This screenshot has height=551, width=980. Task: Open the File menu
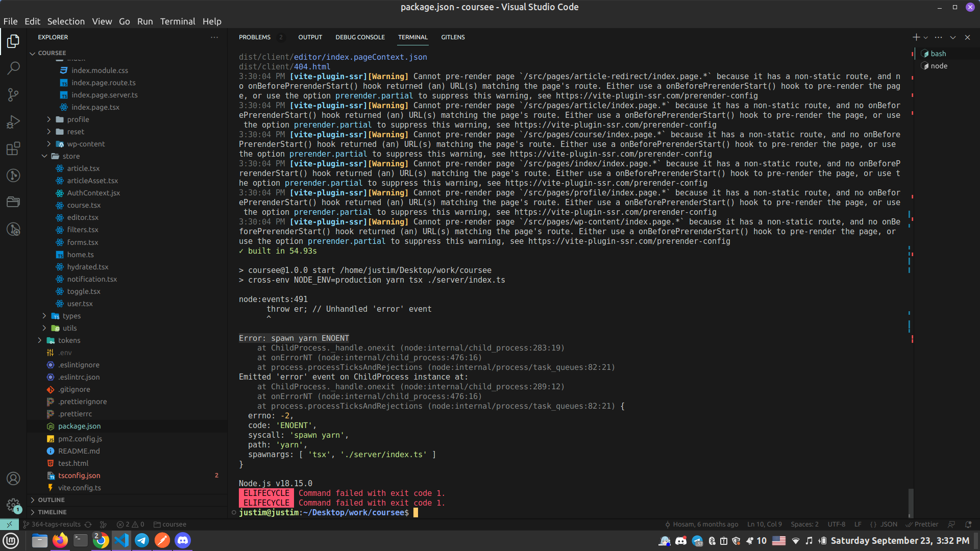click(10, 21)
